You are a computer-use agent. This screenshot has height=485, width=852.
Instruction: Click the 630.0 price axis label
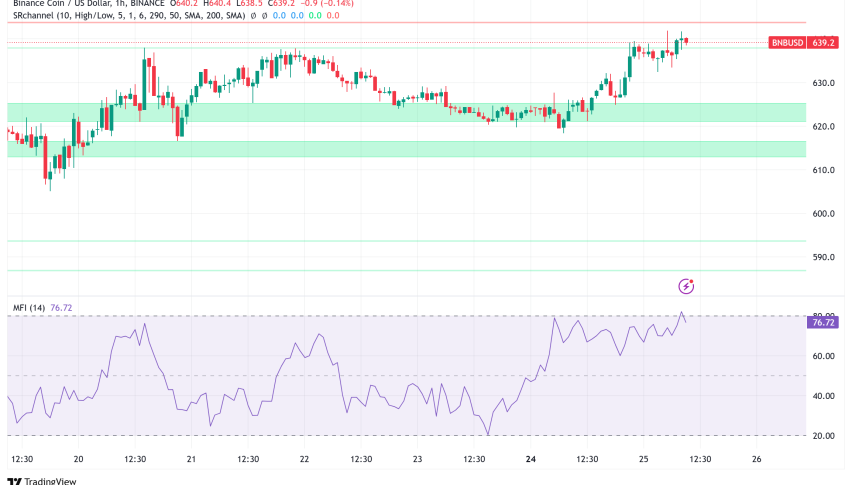click(x=824, y=83)
